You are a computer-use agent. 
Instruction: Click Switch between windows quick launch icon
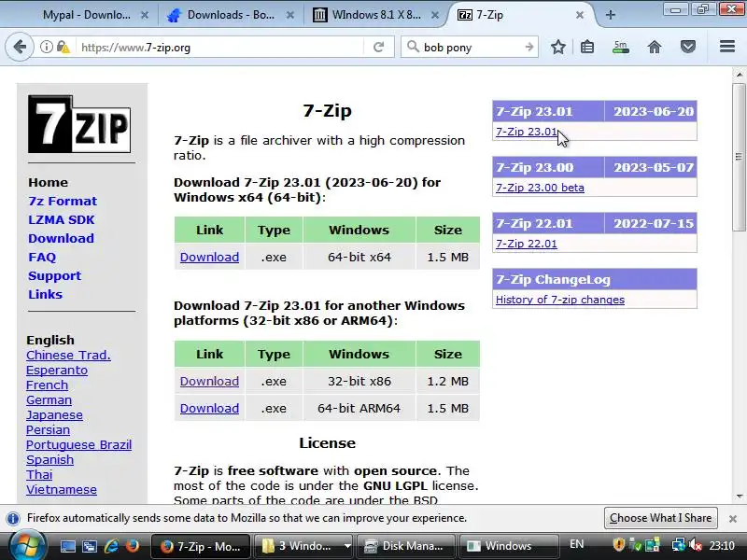click(x=89, y=546)
